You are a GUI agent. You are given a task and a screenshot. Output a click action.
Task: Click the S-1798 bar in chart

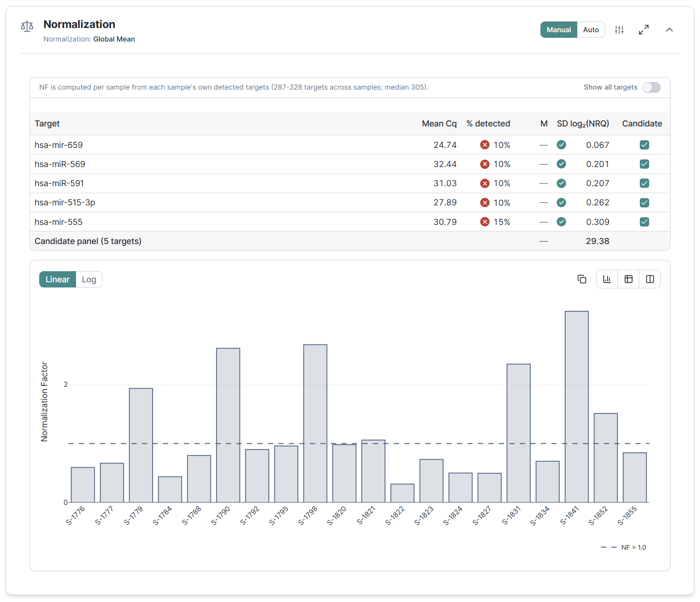pos(315,423)
